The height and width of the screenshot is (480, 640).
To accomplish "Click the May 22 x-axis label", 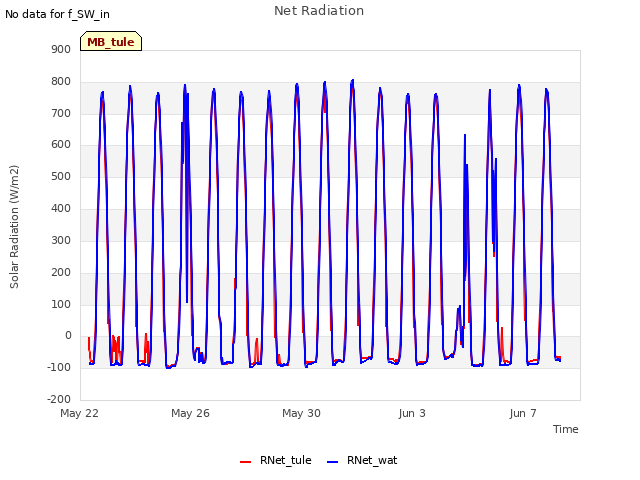I will 80,413.
